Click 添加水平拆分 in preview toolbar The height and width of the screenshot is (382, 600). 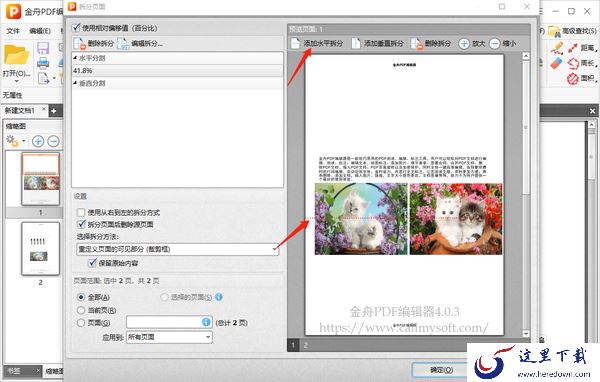[317, 43]
